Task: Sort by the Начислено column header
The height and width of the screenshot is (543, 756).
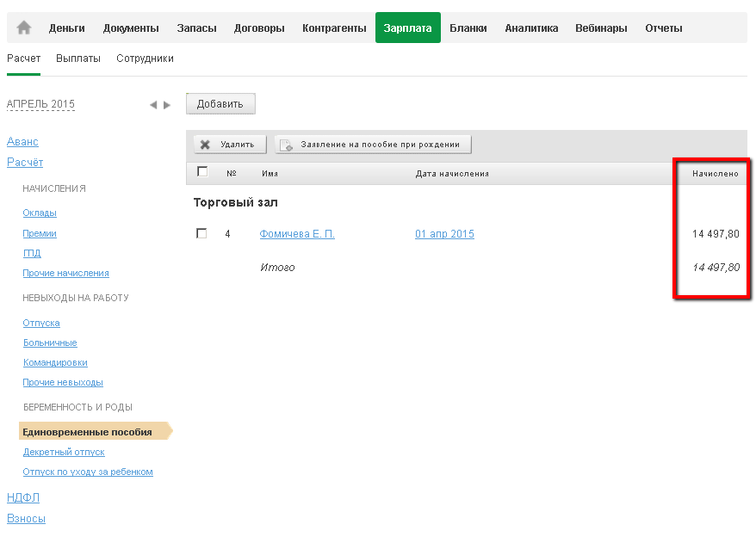Action: pos(715,173)
